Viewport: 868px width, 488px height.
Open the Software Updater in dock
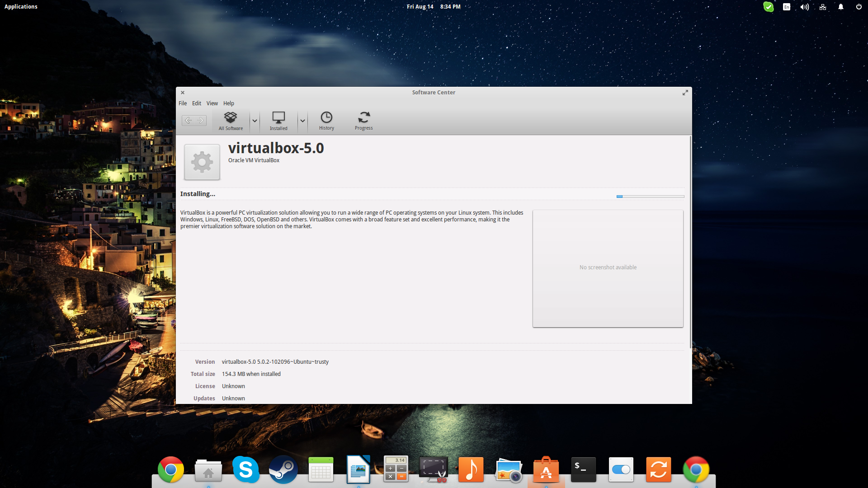659,470
